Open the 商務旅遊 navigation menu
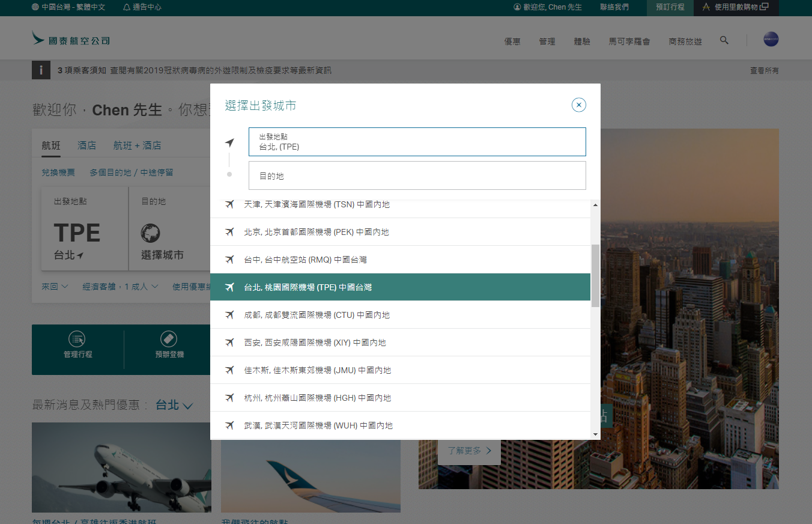The image size is (812, 524). [x=685, y=41]
